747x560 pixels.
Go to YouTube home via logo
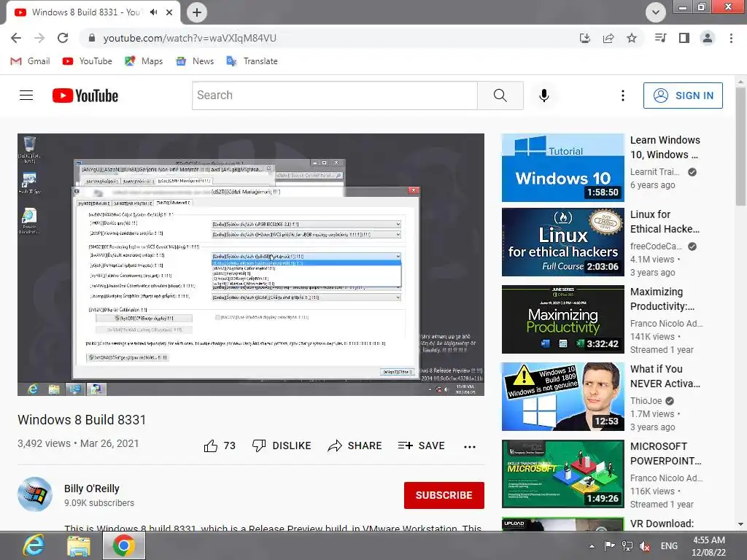tap(85, 96)
